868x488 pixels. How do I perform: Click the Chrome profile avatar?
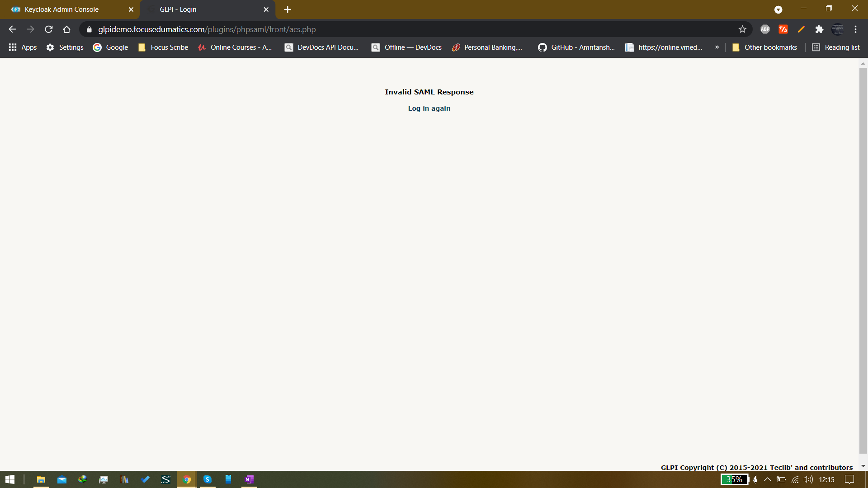click(838, 29)
